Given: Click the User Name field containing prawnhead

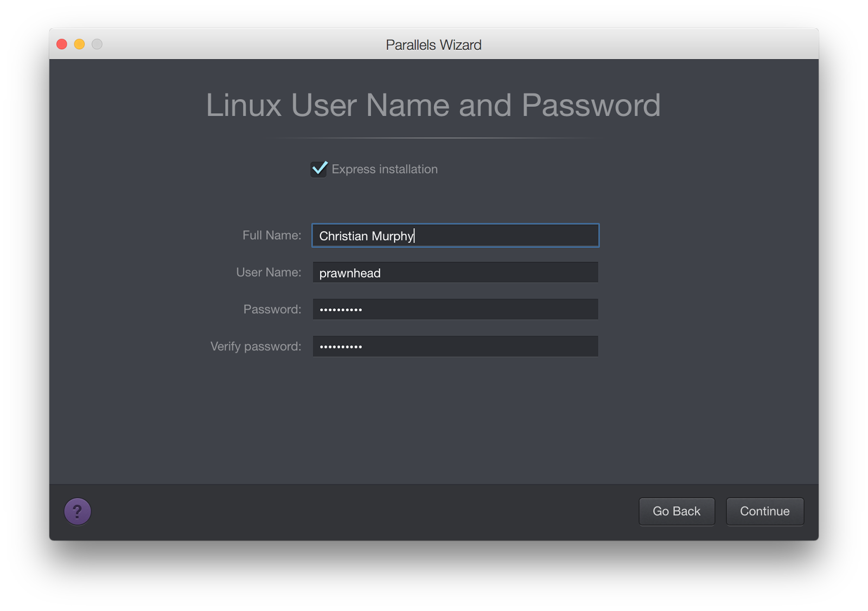Looking at the screenshot, I should [455, 272].
